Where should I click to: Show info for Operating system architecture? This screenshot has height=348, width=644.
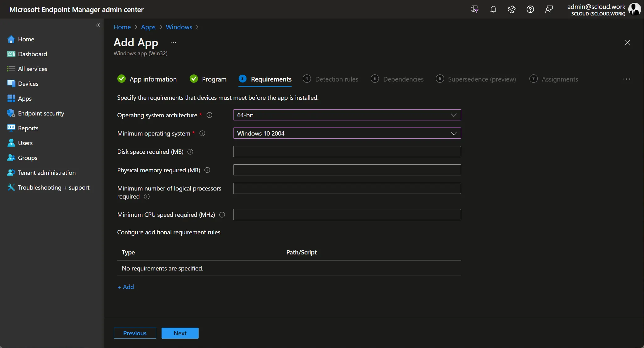coord(209,115)
